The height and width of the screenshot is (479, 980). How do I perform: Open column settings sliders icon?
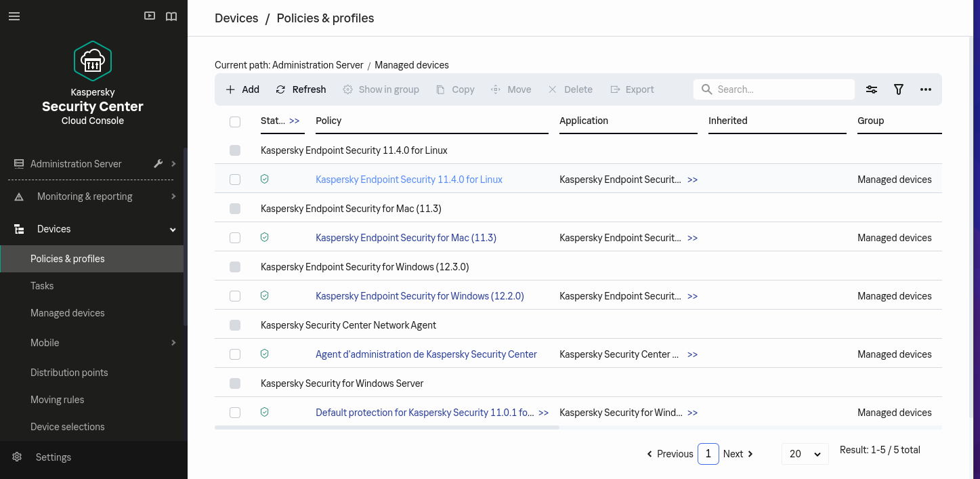872,89
